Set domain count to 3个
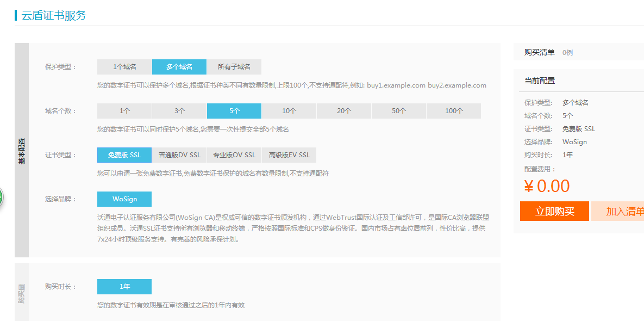 pos(179,111)
